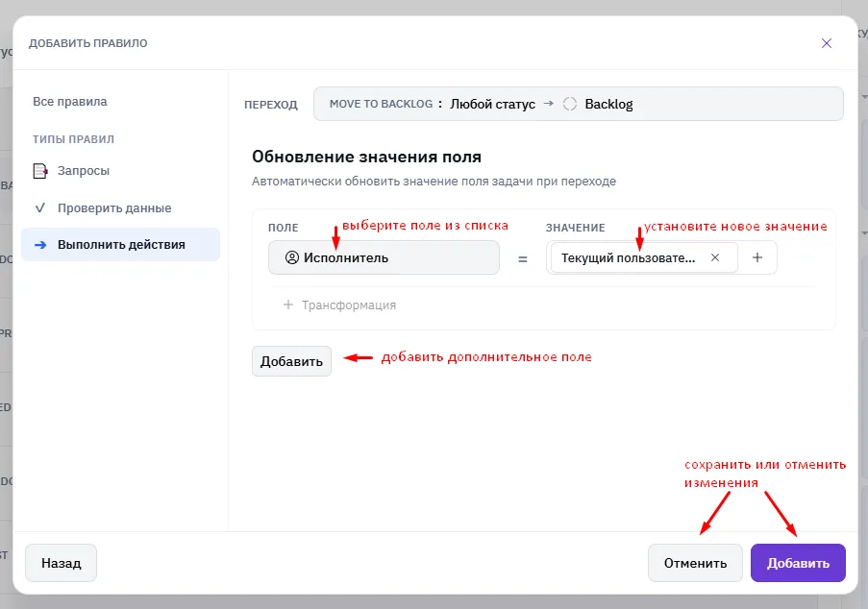Click the user avatar icon in Исполнитель field

coord(291,257)
